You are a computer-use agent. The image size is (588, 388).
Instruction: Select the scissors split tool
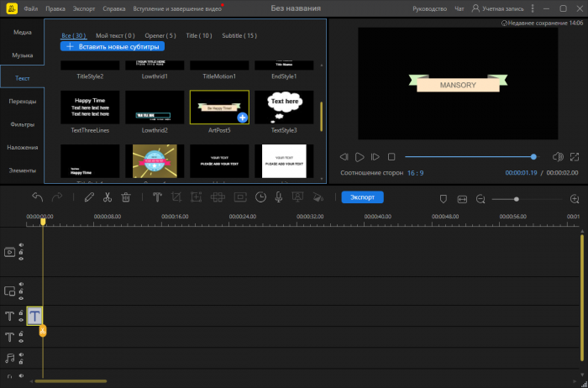click(108, 197)
